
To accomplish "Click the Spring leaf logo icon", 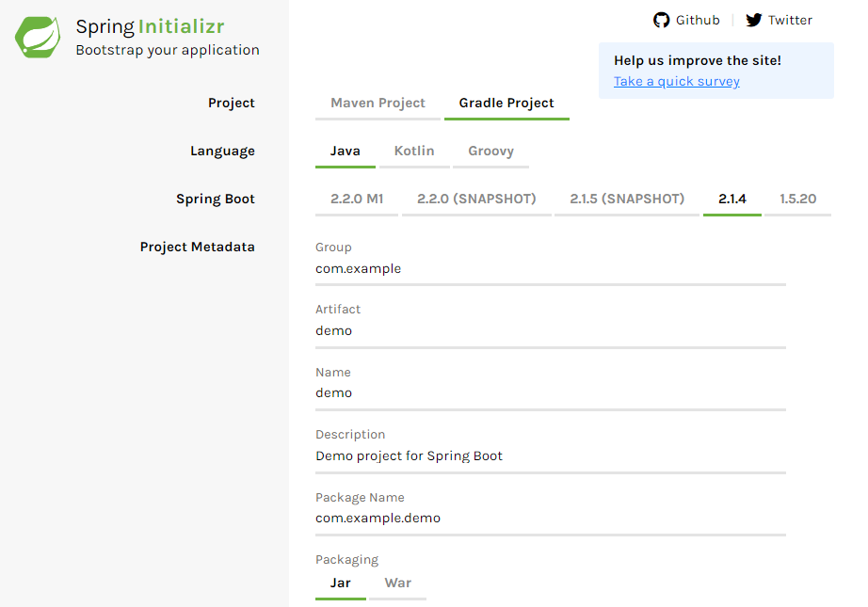I will (x=38, y=37).
